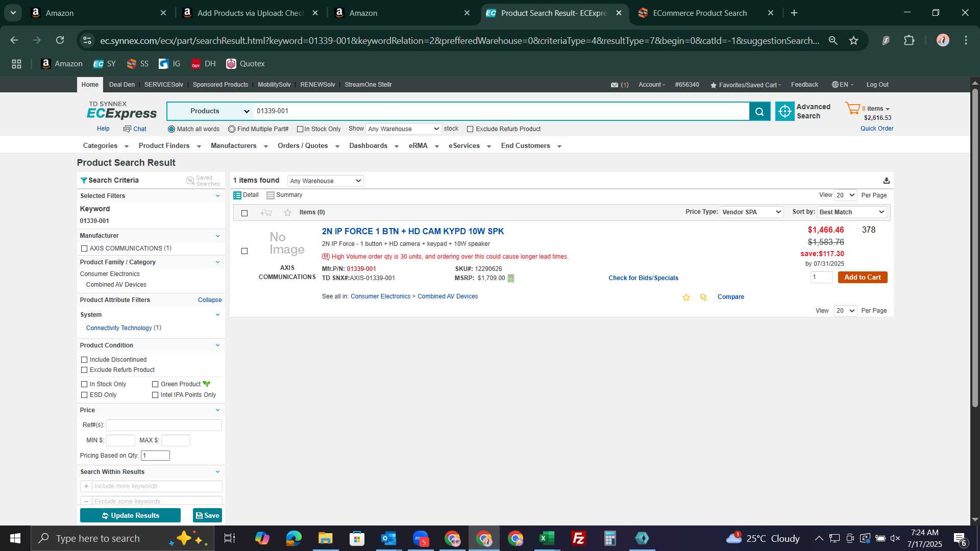Open Calculator from the taskbar

(x=610, y=538)
